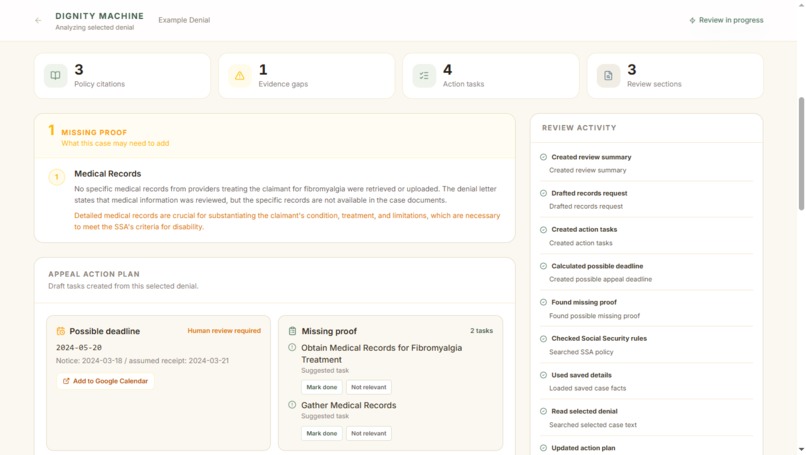Click the Review Activity panel heading
806x455 pixels.
click(579, 128)
